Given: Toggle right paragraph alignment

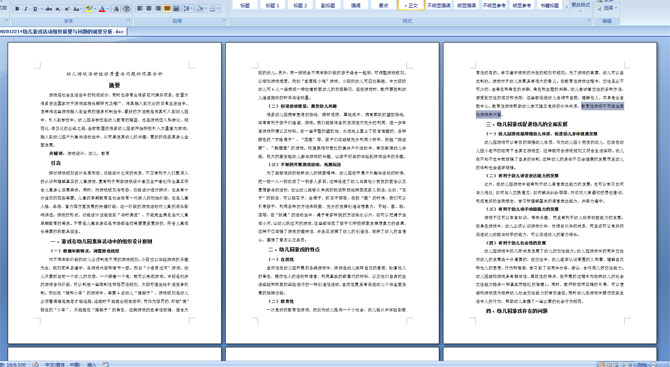Looking at the screenshot, I should [x=158, y=9].
